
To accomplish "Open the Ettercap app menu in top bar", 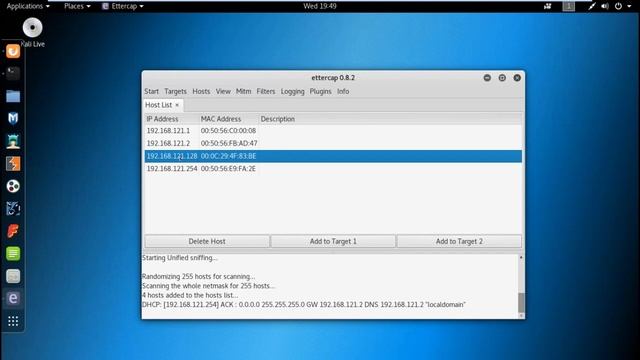I will tap(122, 6).
